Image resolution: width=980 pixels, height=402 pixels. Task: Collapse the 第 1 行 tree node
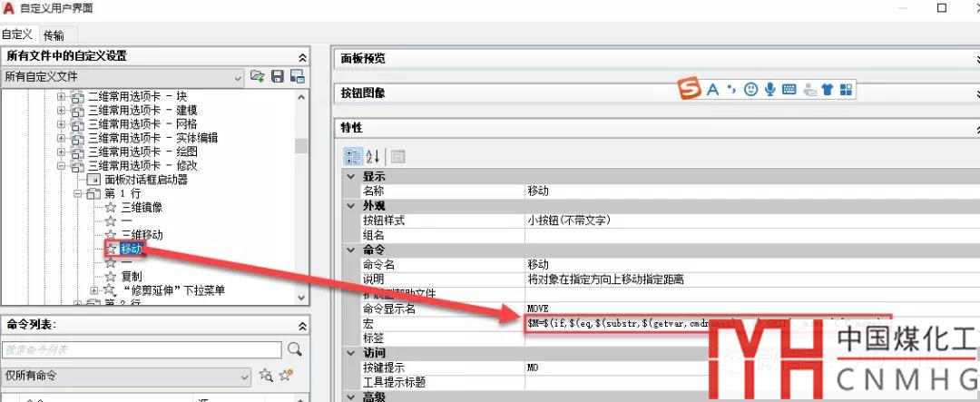pyautogui.click(x=78, y=193)
